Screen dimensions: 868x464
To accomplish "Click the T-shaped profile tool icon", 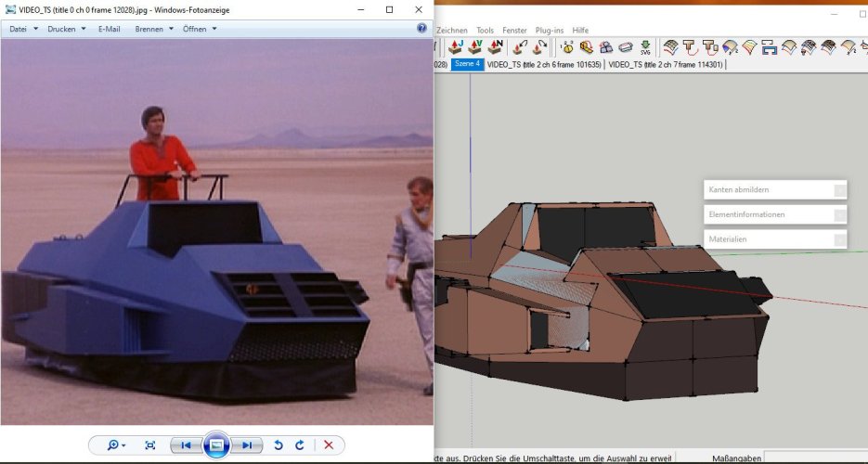I will coord(690,47).
